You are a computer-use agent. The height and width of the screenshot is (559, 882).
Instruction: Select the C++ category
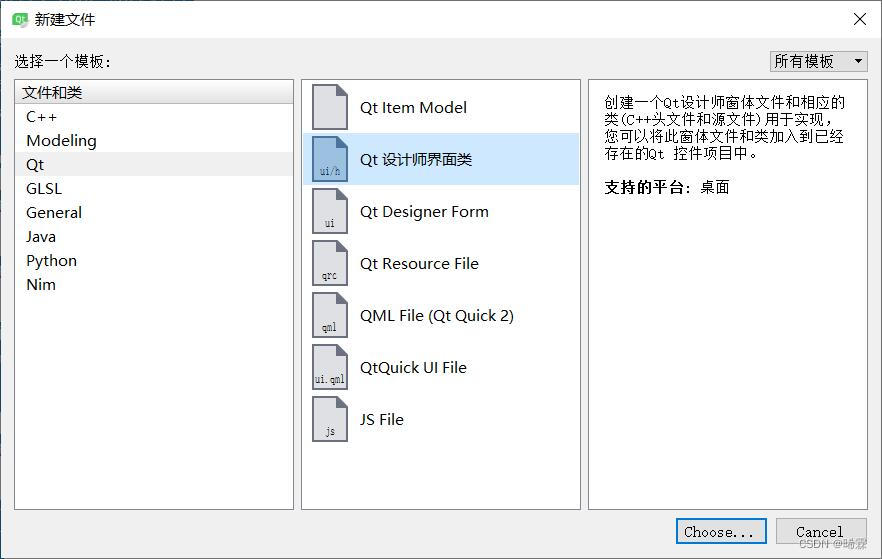[x=154, y=116]
